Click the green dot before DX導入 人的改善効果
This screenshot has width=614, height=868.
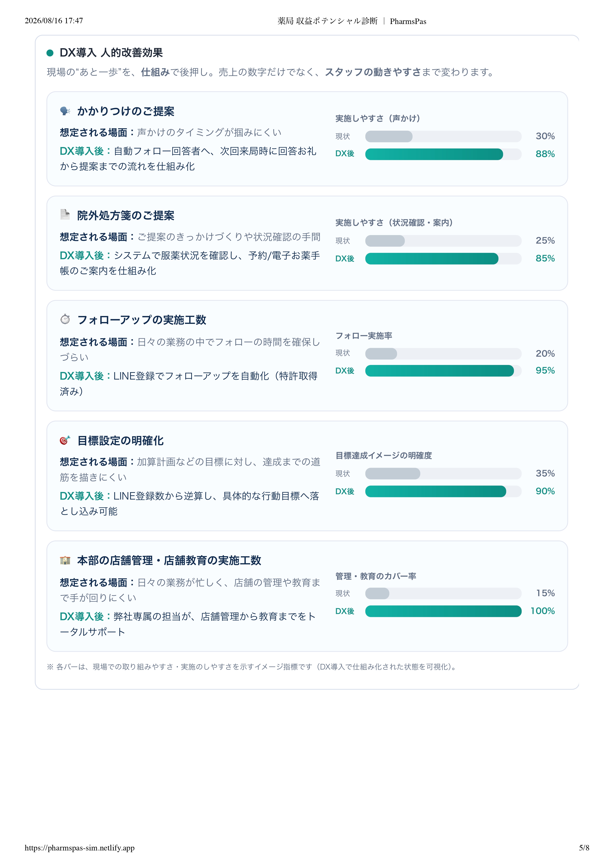50,53
